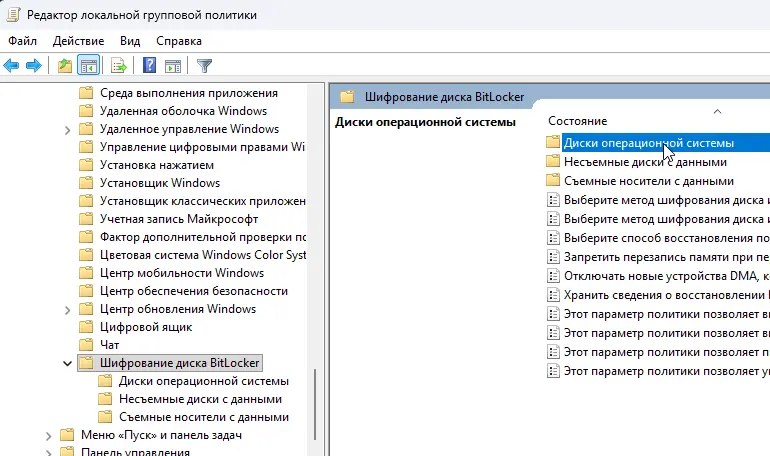Open Help via blue question-mark icon

coord(149,66)
